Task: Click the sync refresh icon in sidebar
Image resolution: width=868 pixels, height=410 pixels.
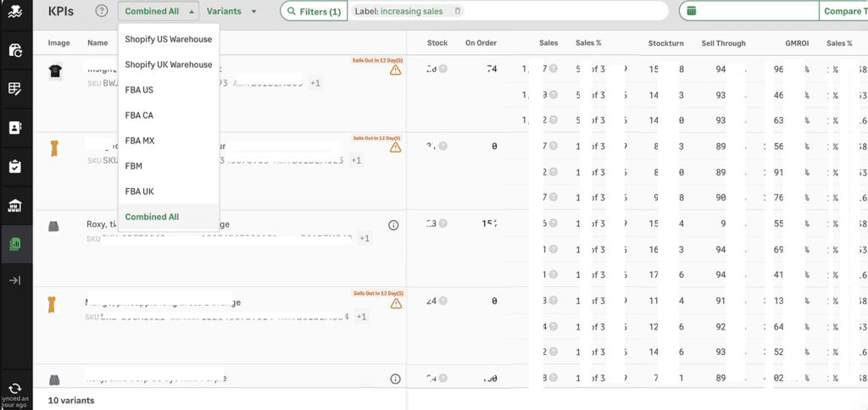Action: coord(15,389)
